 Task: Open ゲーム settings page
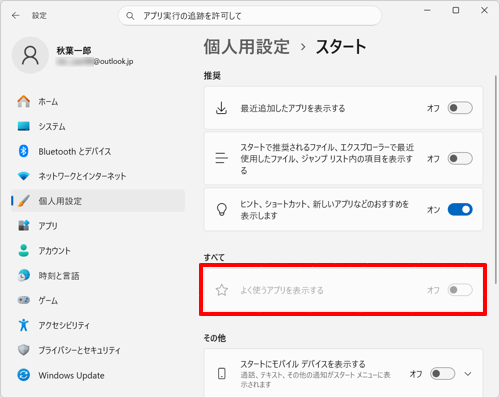pos(98,300)
